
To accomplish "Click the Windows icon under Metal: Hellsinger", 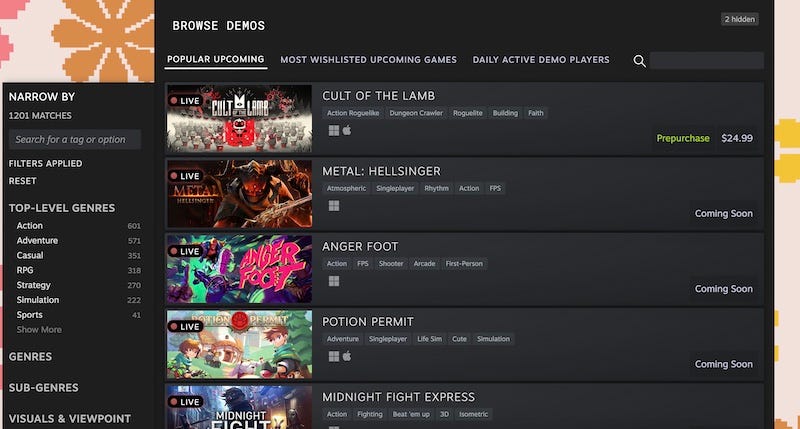I will 334,206.
